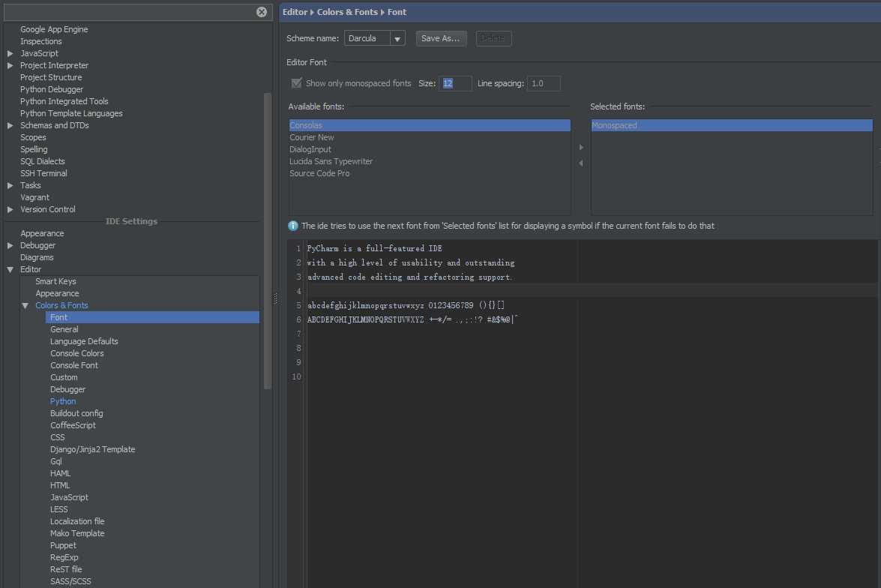Image resolution: width=881 pixels, height=588 pixels.
Task: Open RegExp color settings
Action: click(64, 558)
